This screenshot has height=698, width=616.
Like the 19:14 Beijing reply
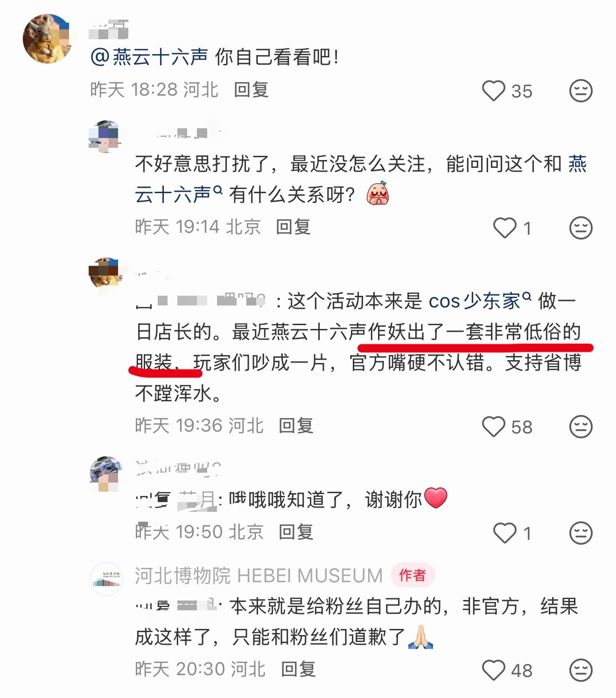point(505,228)
